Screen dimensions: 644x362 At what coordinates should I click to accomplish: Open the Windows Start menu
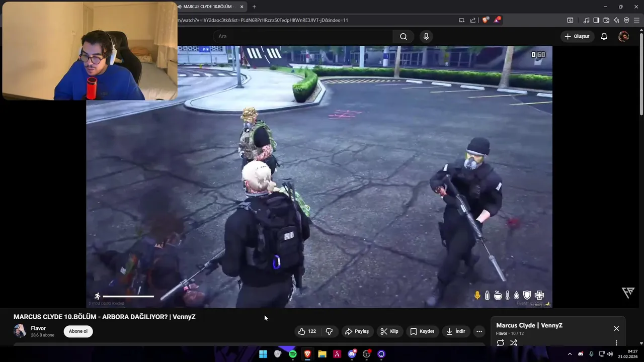point(263,354)
